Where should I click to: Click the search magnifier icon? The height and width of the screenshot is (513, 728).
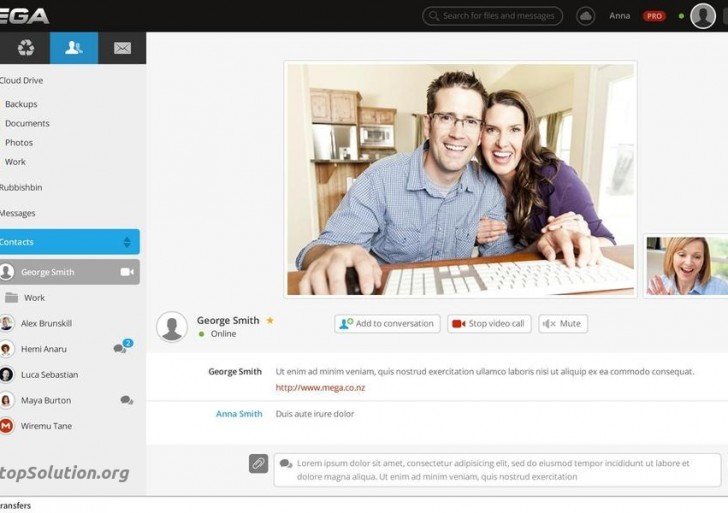point(434,16)
